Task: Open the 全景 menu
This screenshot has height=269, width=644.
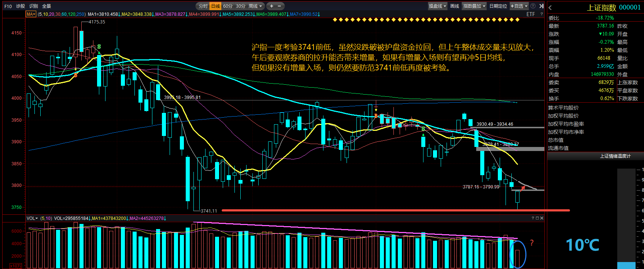Action: (x=47, y=6)
